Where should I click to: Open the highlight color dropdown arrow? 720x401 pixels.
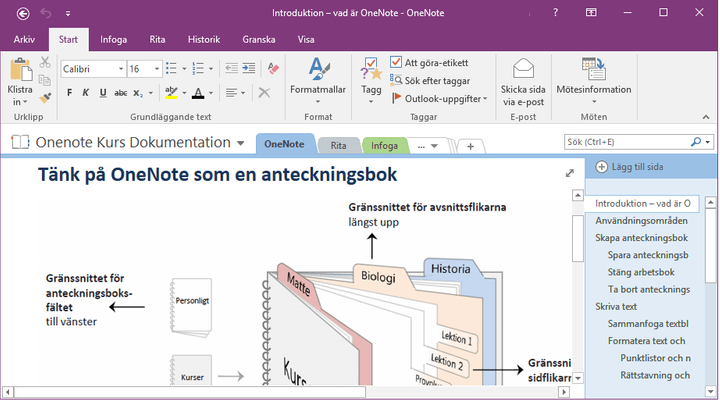pos(184,93)
